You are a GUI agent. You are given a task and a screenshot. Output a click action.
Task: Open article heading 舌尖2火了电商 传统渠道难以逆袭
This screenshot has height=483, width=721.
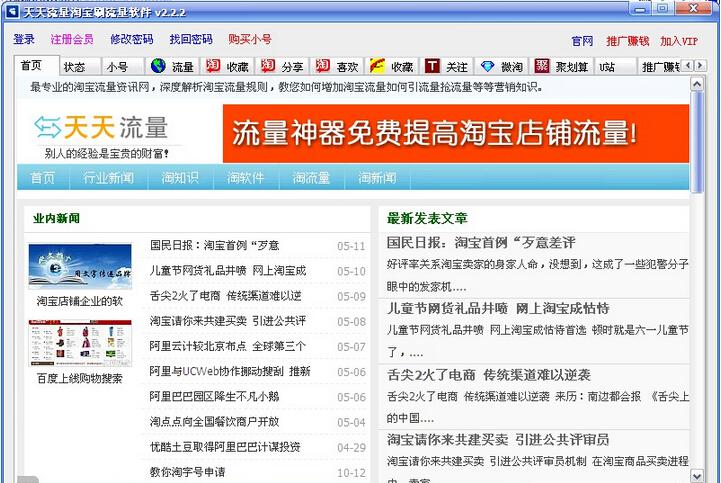click(x=489, y=375)
